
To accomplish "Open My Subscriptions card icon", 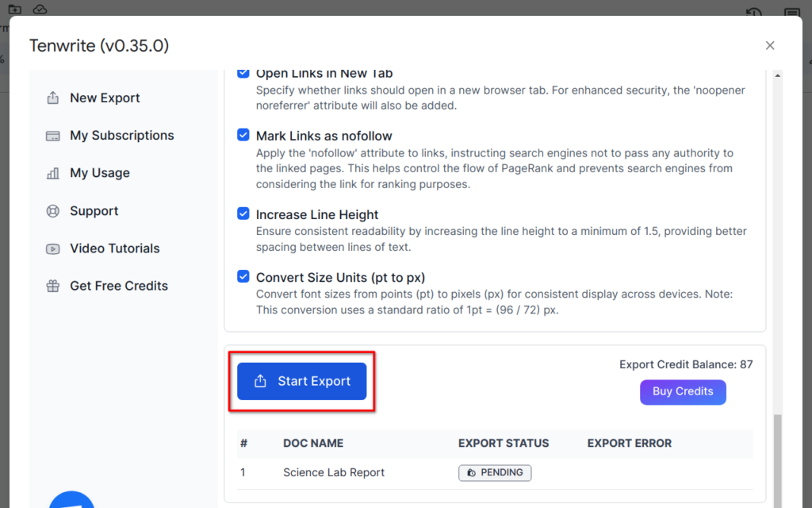I will pos(52,135).
